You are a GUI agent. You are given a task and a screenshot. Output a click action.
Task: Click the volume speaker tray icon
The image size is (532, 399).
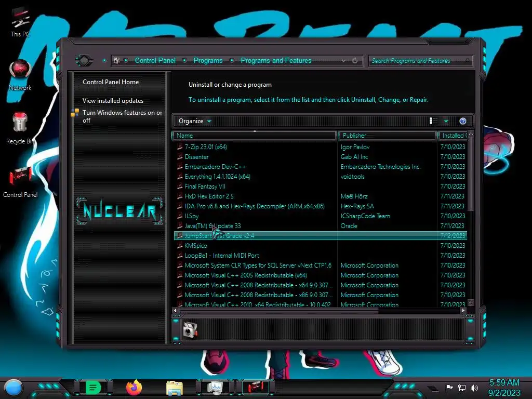[x=474, y=388]
